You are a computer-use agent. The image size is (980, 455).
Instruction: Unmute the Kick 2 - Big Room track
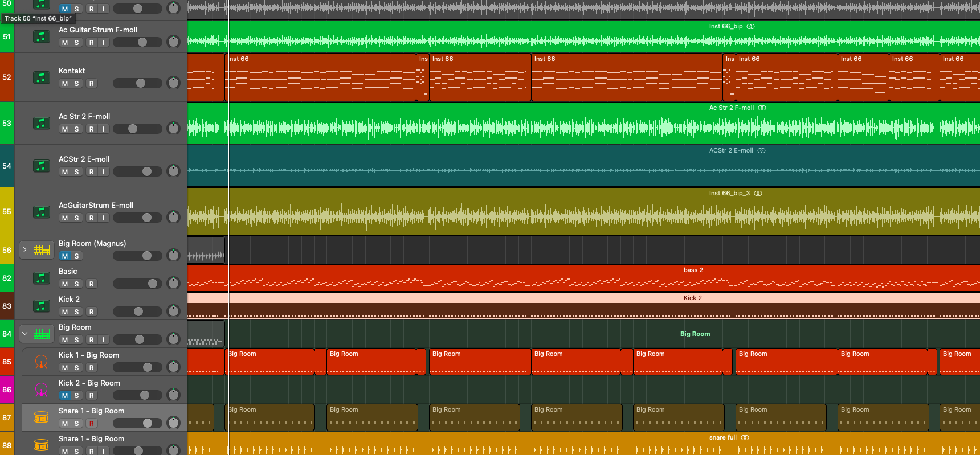(65, 396)
